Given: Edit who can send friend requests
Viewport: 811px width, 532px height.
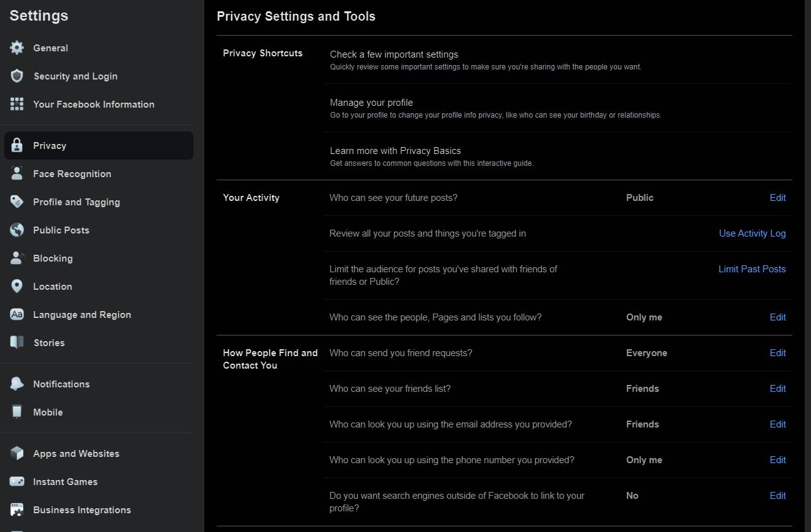Looking at the screenshot, I should pyautogui.click(x=777, y=352).
